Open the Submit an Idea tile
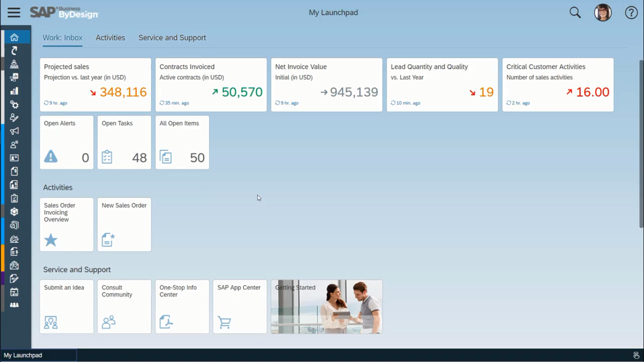 point(66,307)
